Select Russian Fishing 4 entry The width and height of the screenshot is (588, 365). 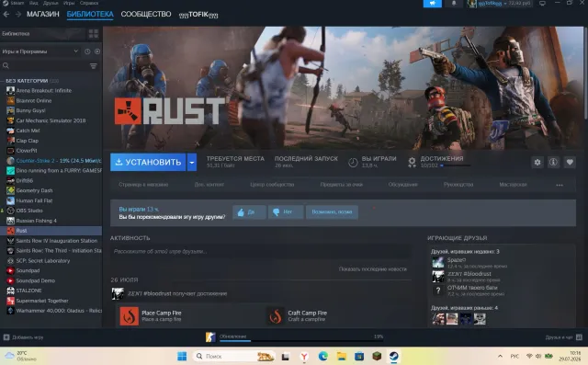coord(36,221)
